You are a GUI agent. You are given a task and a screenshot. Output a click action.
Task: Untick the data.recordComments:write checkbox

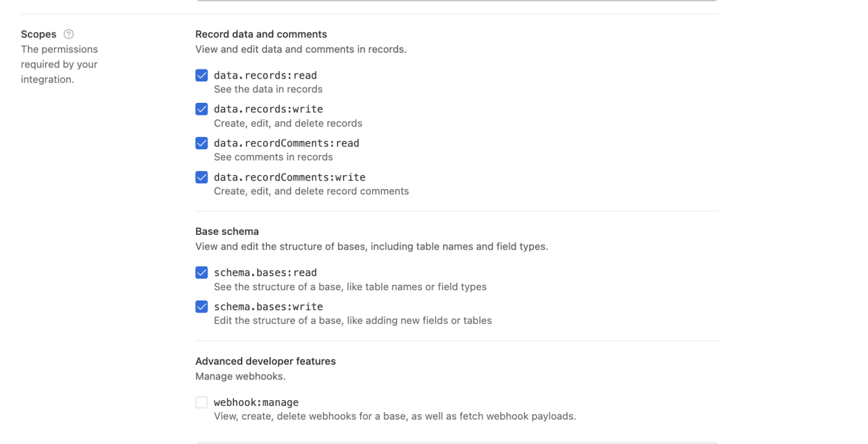coord(201,177)
